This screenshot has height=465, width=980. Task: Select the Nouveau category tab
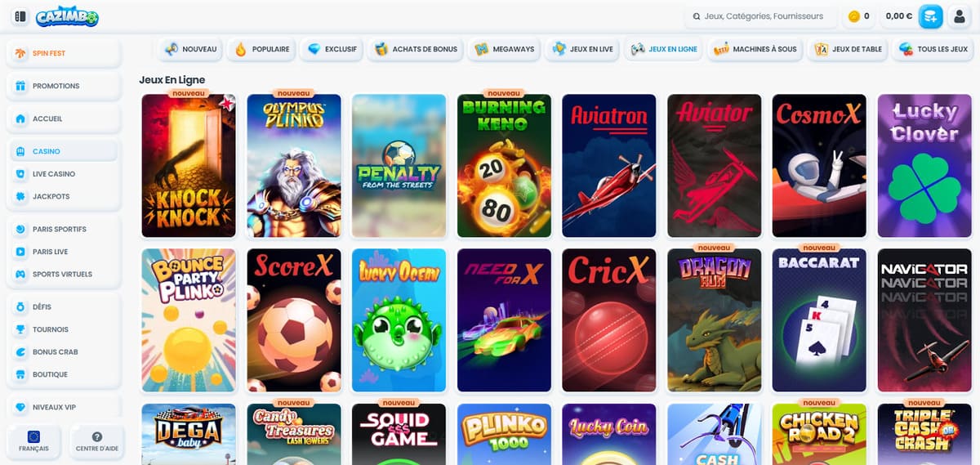tap(190, 49)
